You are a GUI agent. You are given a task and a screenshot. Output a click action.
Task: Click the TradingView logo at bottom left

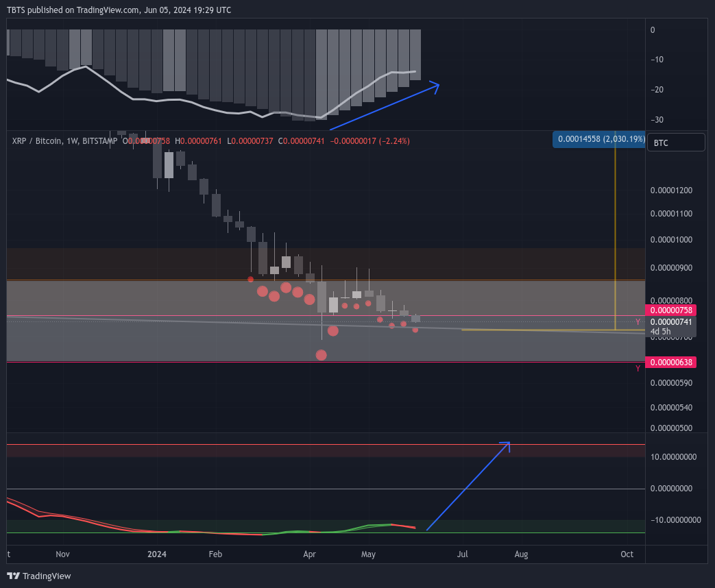[x=39, y=576]
